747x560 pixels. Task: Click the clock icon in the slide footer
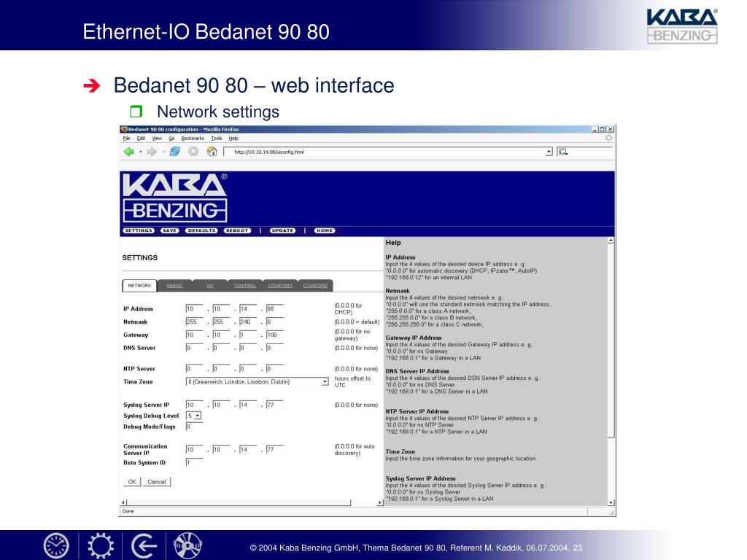tap(56, 545)
